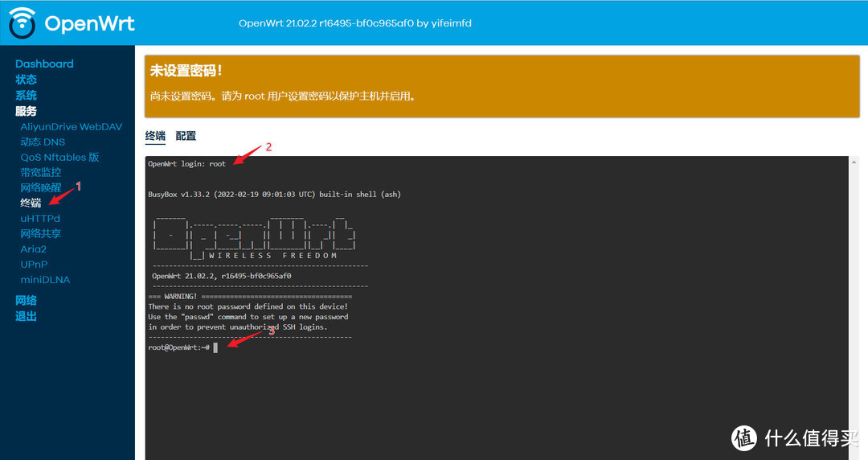Click the 尚未设置密码 banner description text
Viewport: 868px width, 460px height.
(282, 96)
